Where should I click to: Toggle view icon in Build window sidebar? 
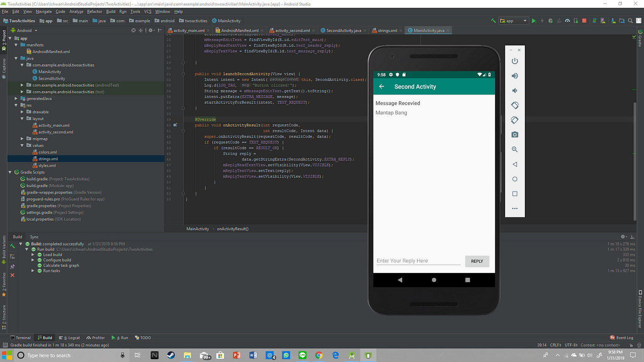point(12,256)
